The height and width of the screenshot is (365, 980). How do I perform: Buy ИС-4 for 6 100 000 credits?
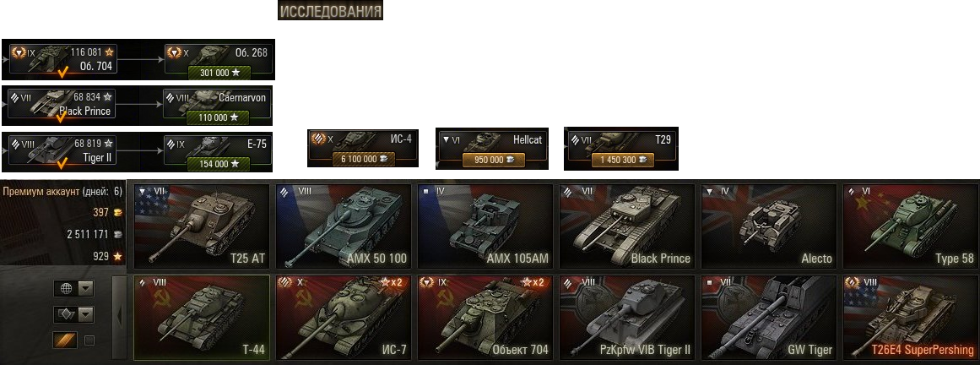(363, 159)
